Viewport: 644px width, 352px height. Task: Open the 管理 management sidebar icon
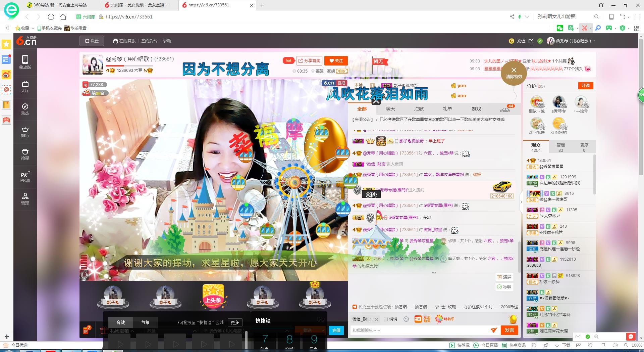(x=25, y=199)
